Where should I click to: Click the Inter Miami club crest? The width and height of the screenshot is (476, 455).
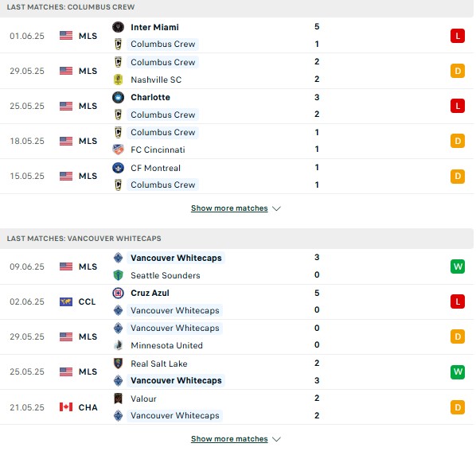(x=118, y=27)
